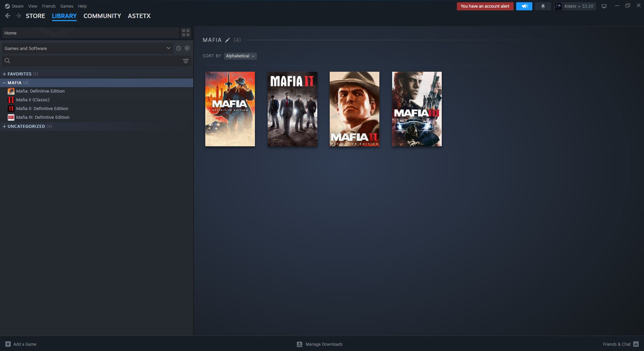Image resolution: width=644 pixels, height=351 pixels.
Task: Open the Alphabetical sort dropdown
Action: [x=240, y=56]
